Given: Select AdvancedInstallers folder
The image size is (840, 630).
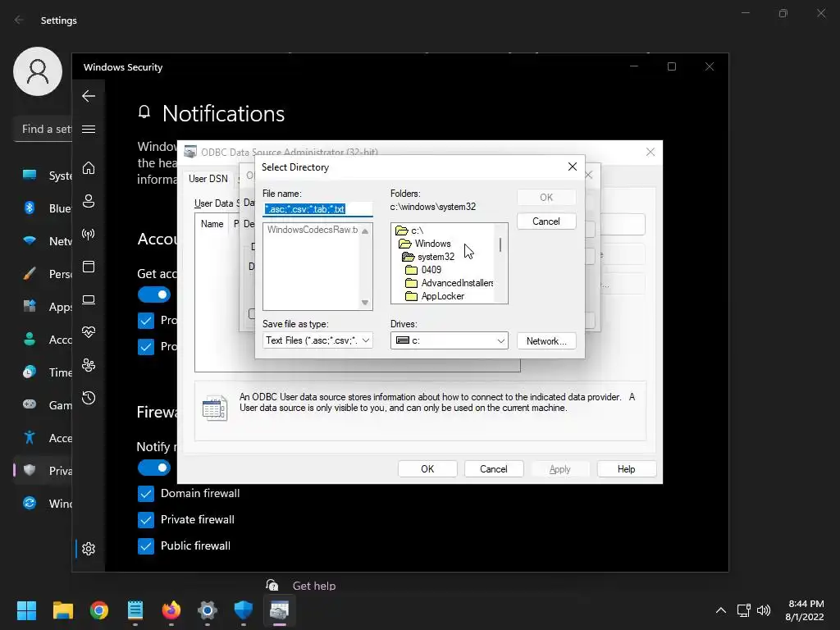Looking at the screenshot, I should [x=449, y=283].
